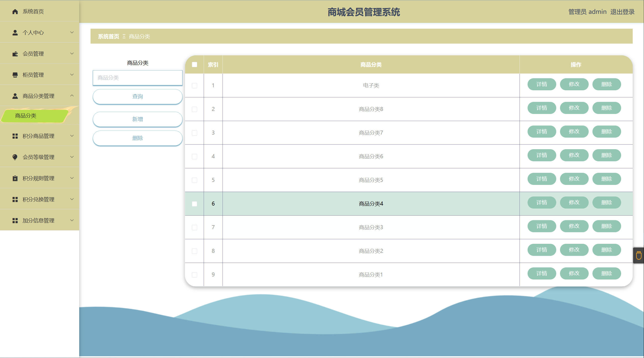This screenshot has width=644, height=358.
Task: Check the checkbox for row 商品分类4
Action: 194,204
